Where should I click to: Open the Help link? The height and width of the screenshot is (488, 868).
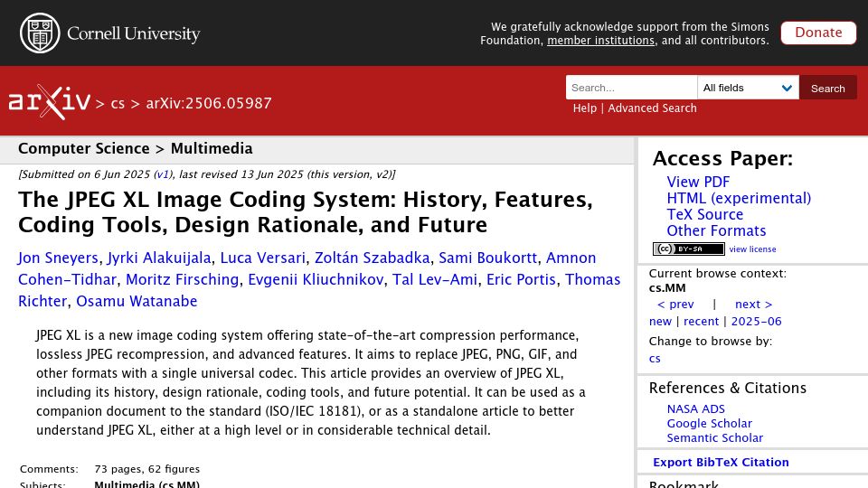(585, 108)
